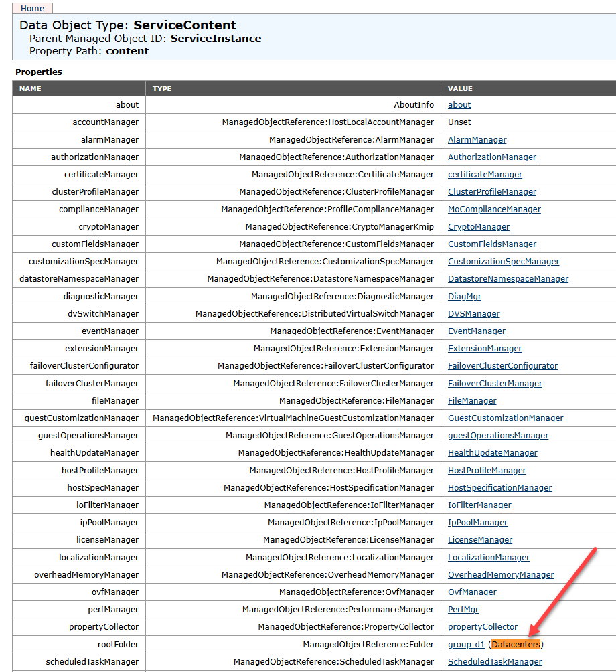This screenshot has height=672, width=616.
Task: Select the VALUE column header
Action: pyautogui.click(x=528, y=88)
